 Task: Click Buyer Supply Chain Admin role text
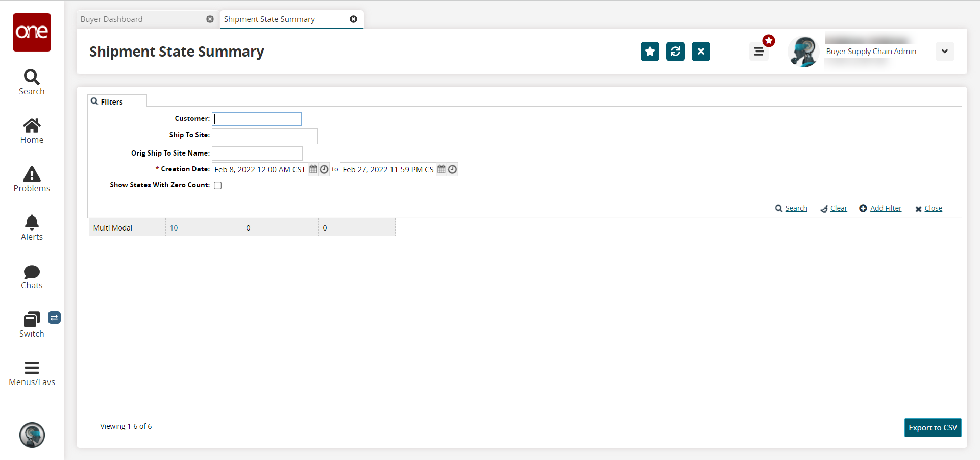[871, 52]
